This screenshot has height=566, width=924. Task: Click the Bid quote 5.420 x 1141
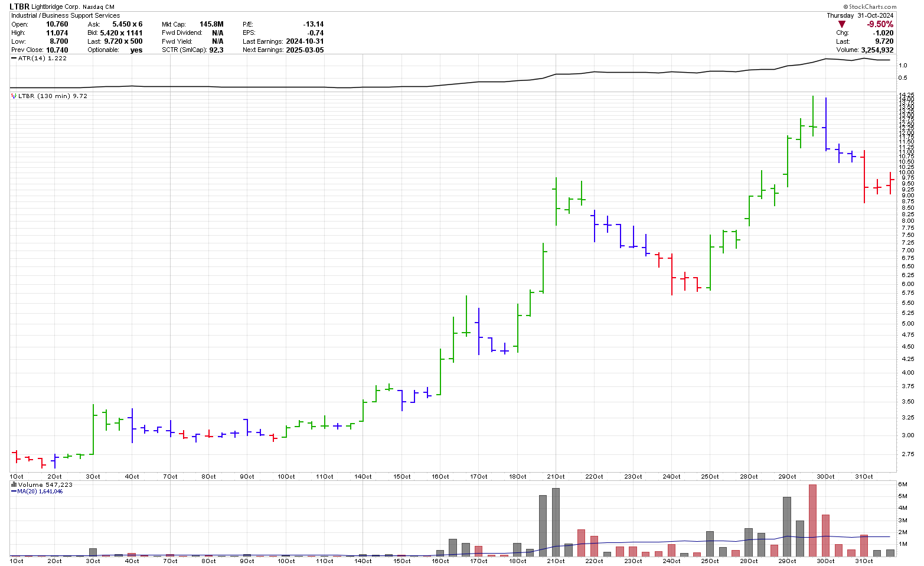tap(121, 33)
